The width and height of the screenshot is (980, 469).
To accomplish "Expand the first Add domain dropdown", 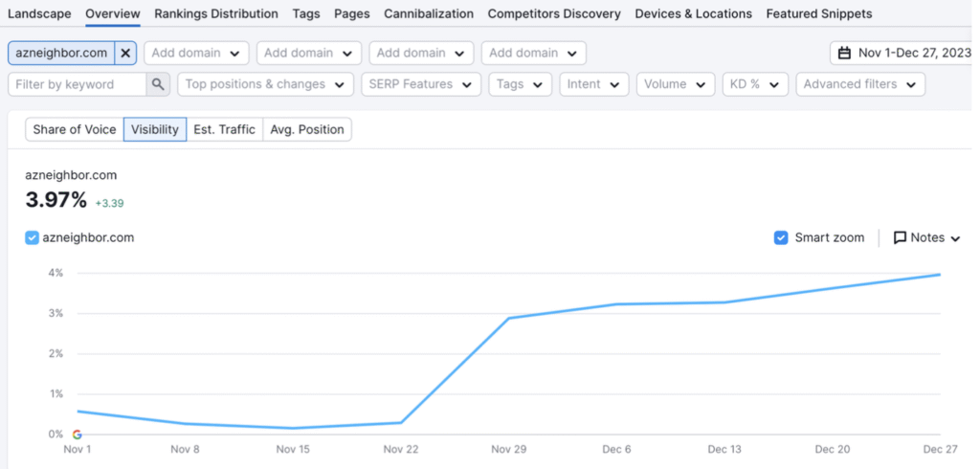I will click(x=196, y=53).
